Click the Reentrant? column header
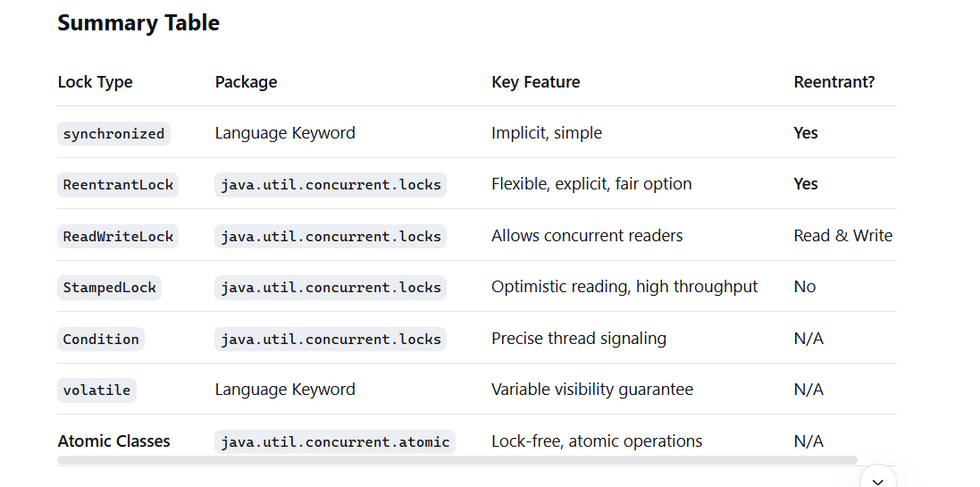 click(833, 82)
